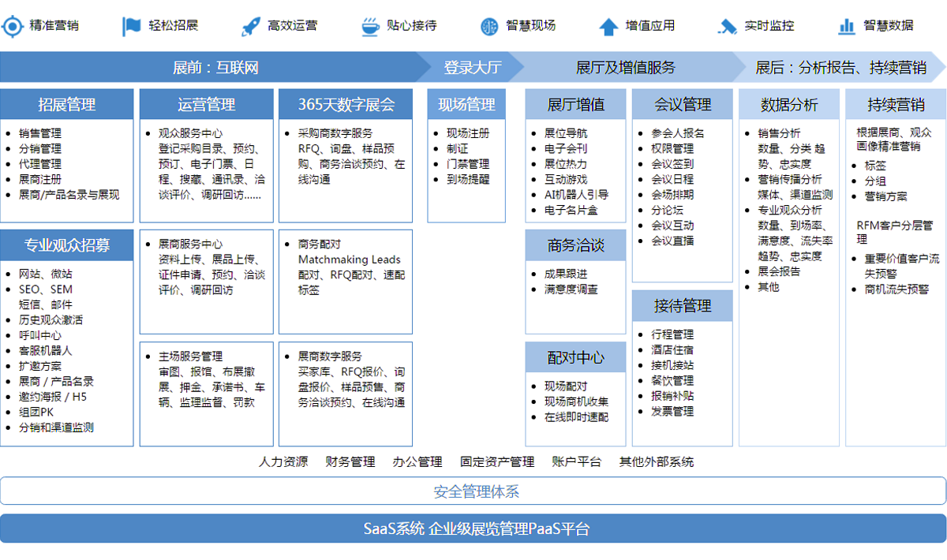The width and height of the screenshot is (947, 560).
Task: Click the 智慧现场 brain icon
Action: pyautogui.click(x=488, y=26)
